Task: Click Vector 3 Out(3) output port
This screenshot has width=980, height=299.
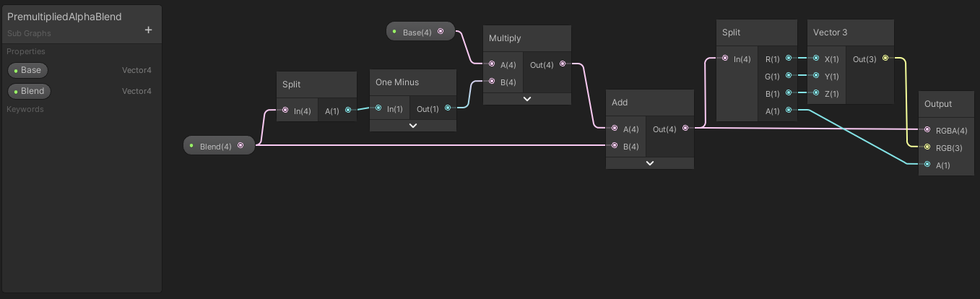Action: [x=885, y=58]
